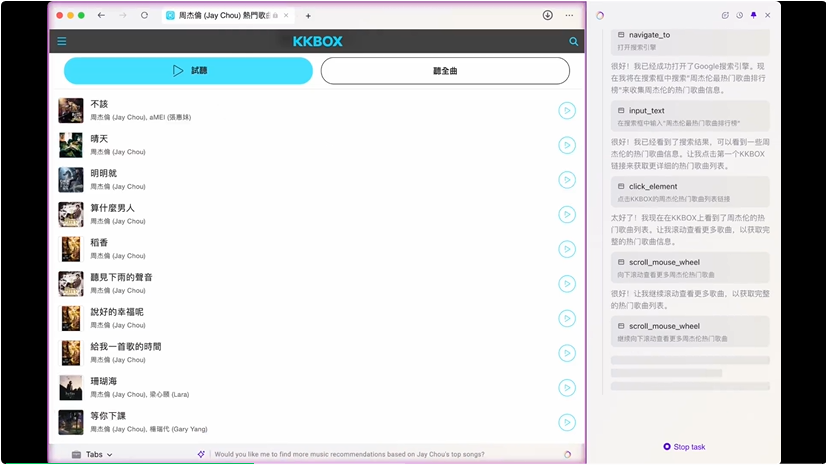The image size is (826, 465).
Task: Click the assistant logo icon in side panel
Action: point(600,16)
